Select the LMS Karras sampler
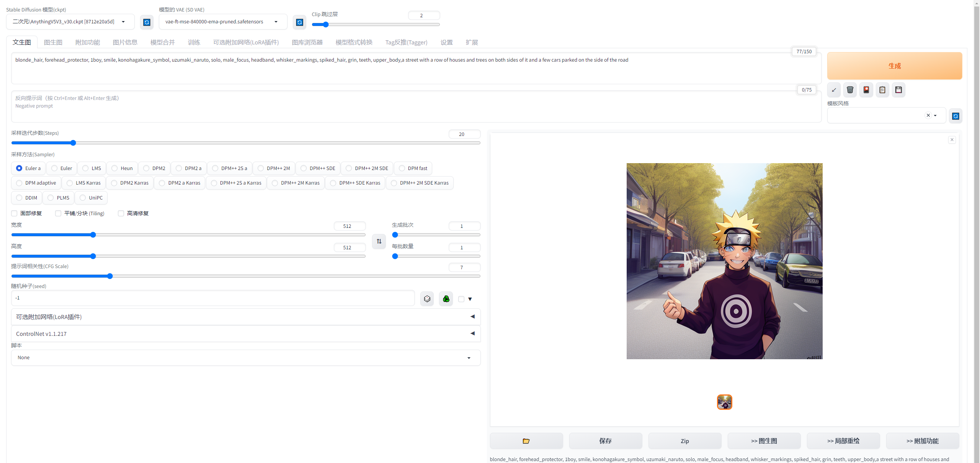 click(x=83, y=183)
